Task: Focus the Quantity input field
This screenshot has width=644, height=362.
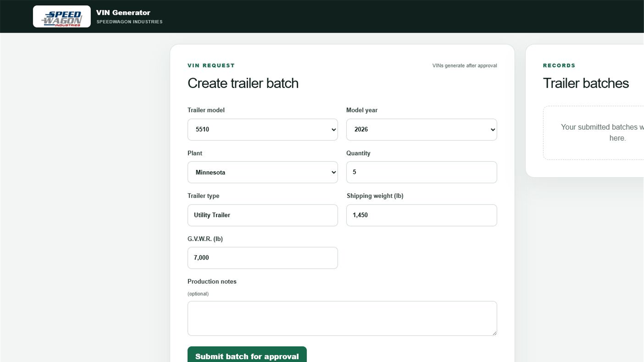Action: click(421, 172)
